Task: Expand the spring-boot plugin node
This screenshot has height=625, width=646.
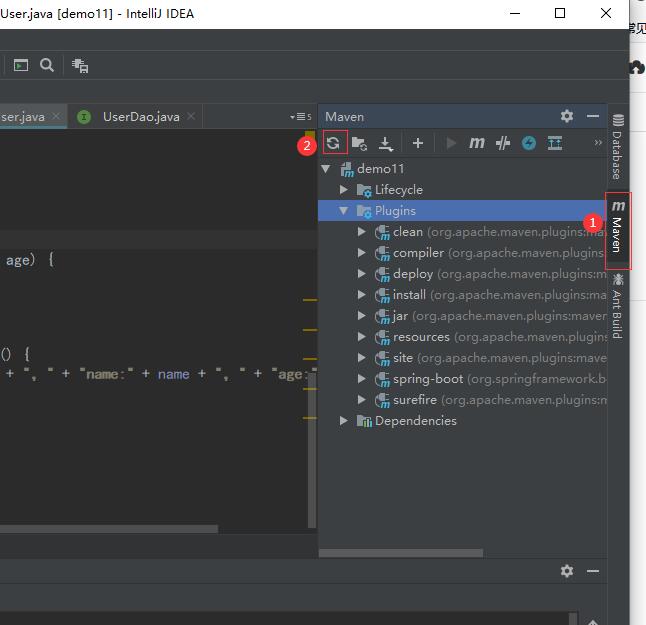Action: pos(362,379)
